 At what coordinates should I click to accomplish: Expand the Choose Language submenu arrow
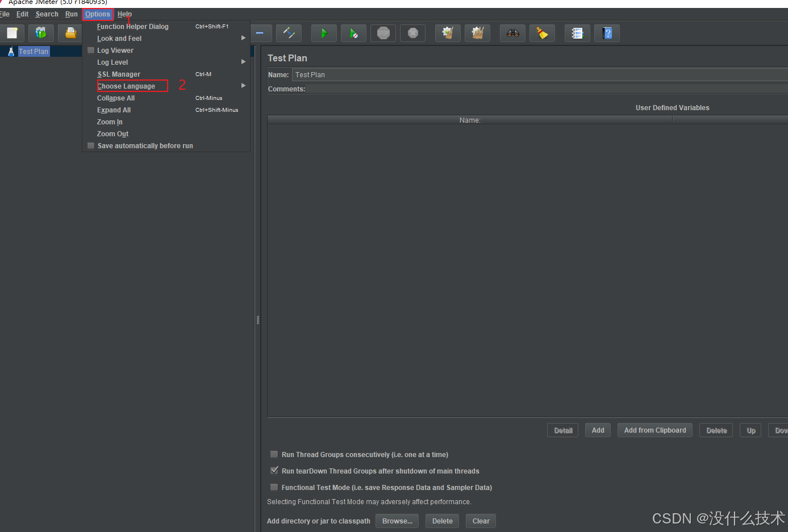pyautogui.click(x=243, y=86)
